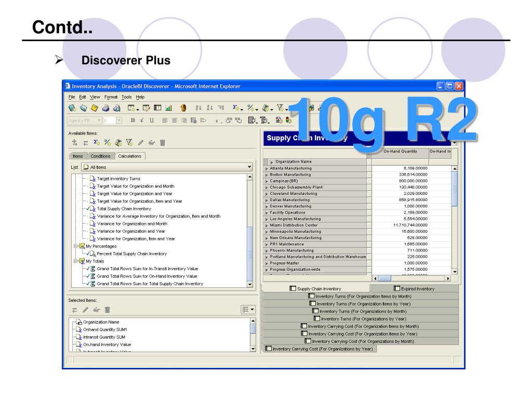
Task: Select the Supply Chain Inventory worksheet tab
Action: (315, 289)
